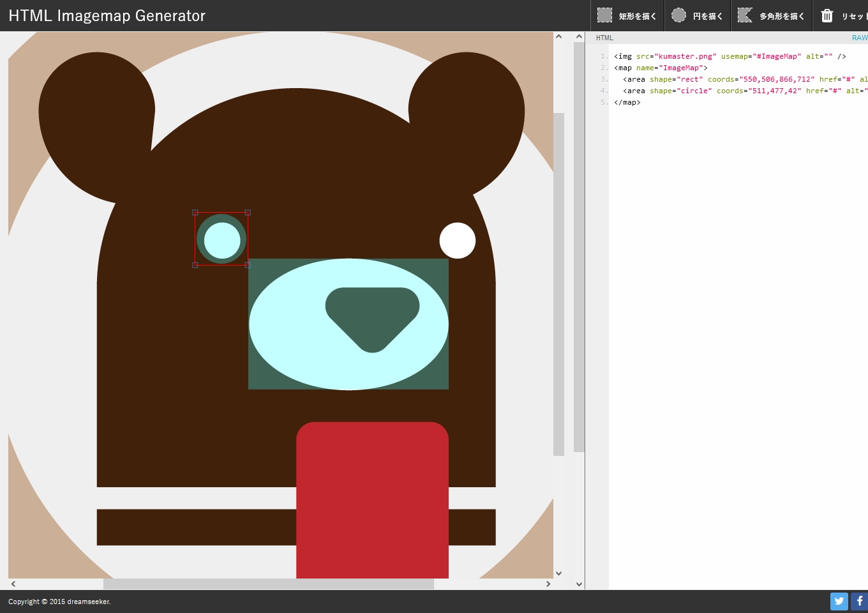Click the bottom-right handle of circle selection
Screen dimensions: 868x613
point(248,265)
